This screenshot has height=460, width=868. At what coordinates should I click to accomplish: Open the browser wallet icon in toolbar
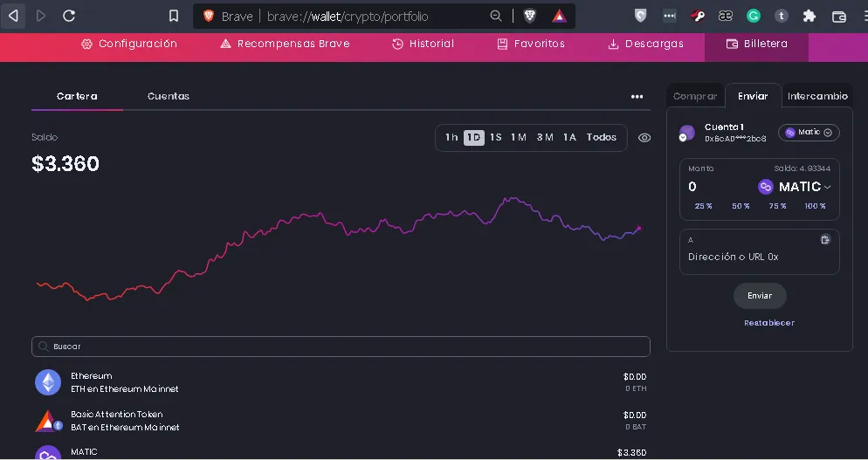coord(839,17)
